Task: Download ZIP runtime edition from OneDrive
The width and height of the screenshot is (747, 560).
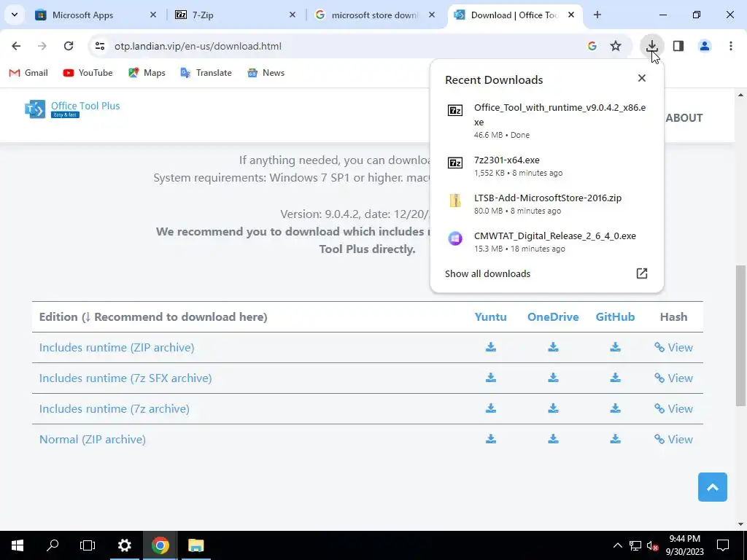Action: (553, 347)
